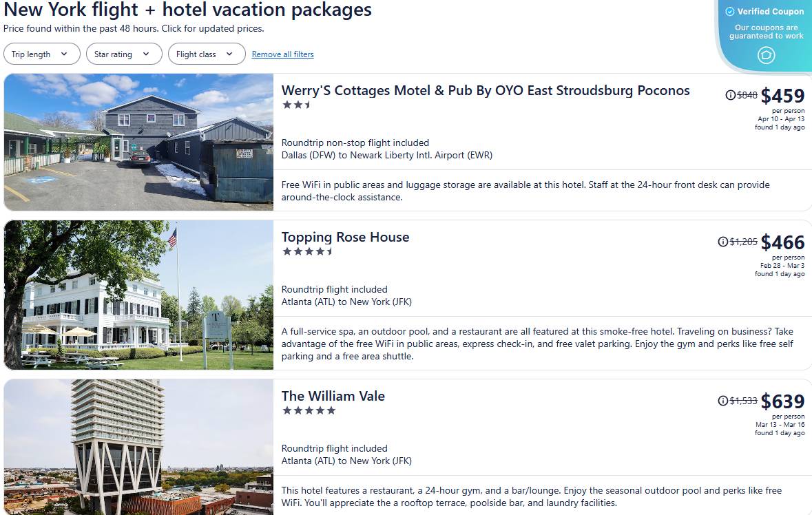Screen dimensions: 812x515
Task: Select the $459 price for Werry'S Cottages
Action: coord(783,95)
